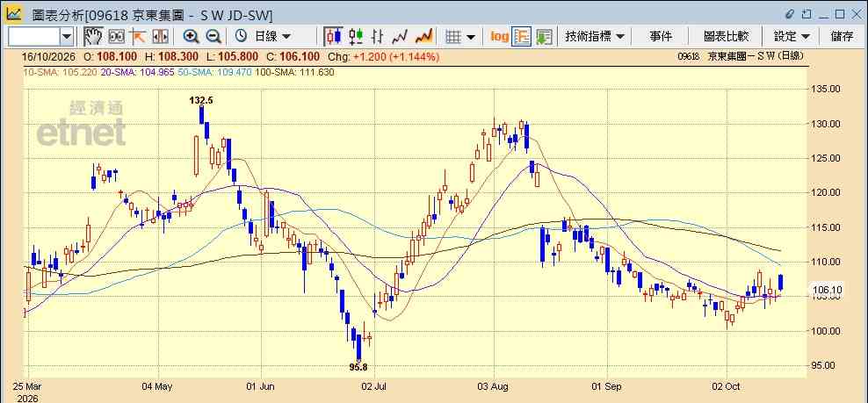Open the stock code combo box dropdown arrow
This screenshot has width=868, height=403.
67,37
